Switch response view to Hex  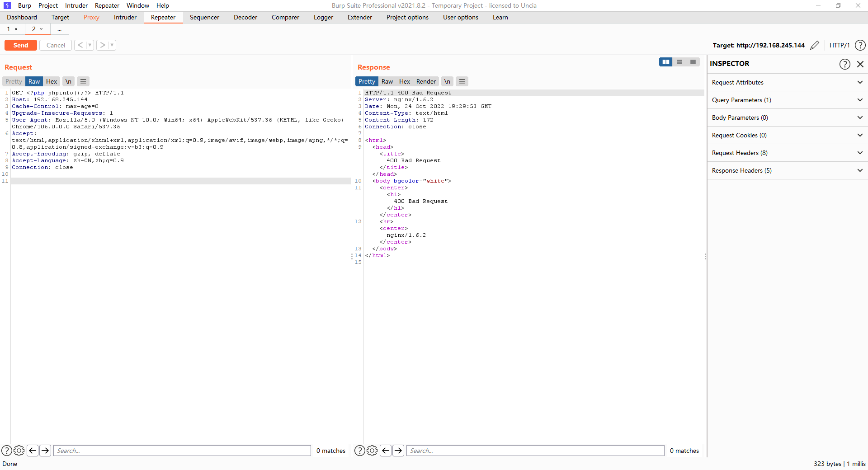405,81
